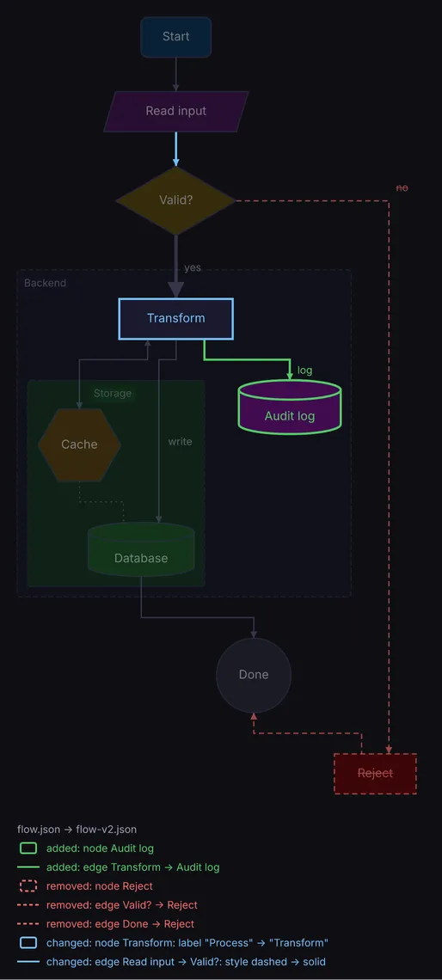Select the Start node

point(175,37)
